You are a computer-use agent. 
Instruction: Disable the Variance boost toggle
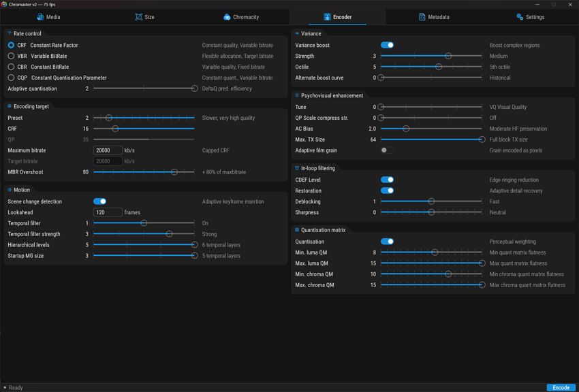pyautogui.click(x=388, y=45)
